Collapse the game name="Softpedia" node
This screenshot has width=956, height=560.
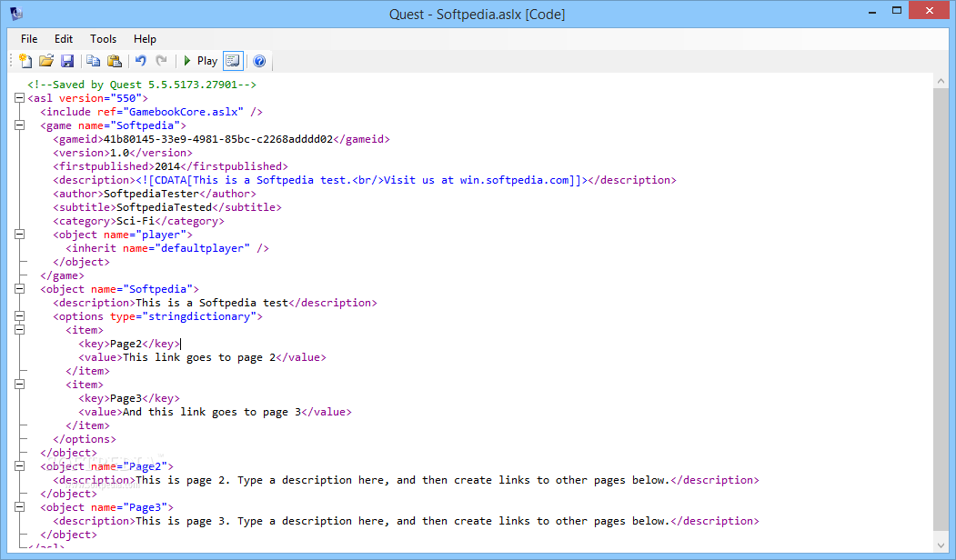19,125
